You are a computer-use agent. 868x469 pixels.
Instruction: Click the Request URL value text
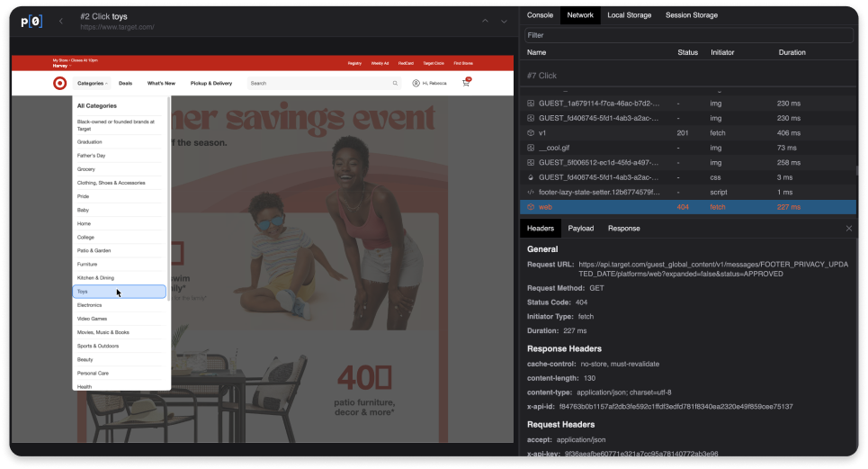[x=713, y=269]
